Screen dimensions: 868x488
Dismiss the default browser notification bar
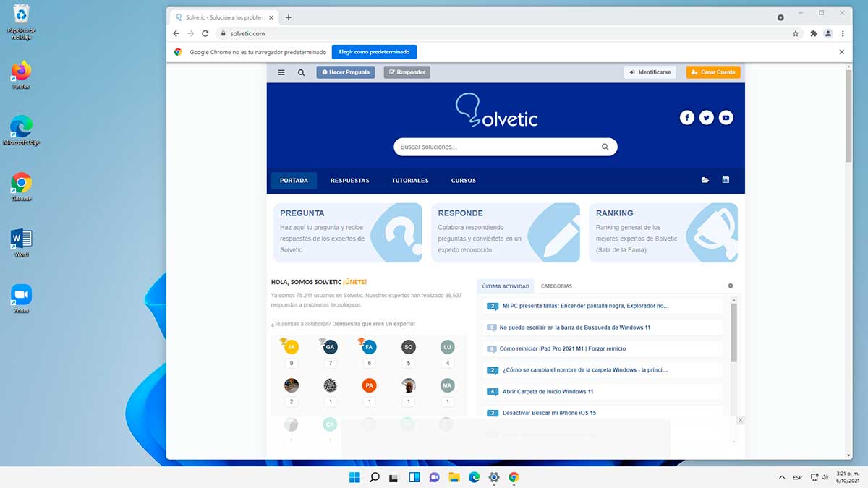pyautogui.click(x=841, y=52)
